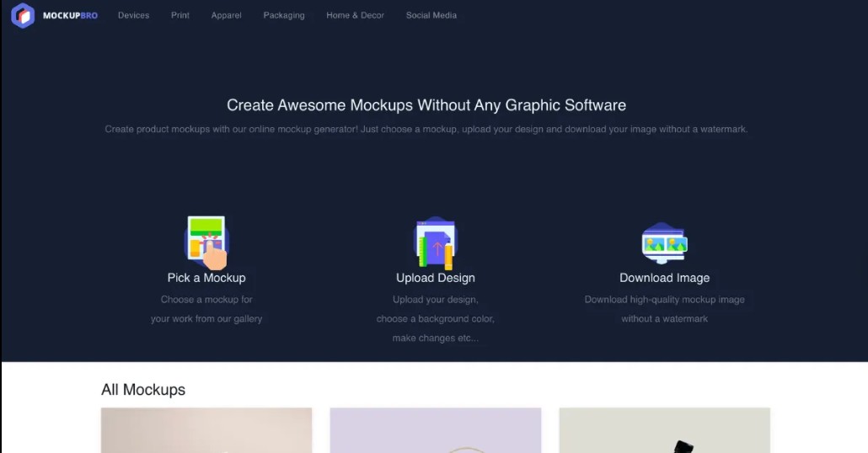Open the Home & Decor menu
This screenshot has height=453, width=868.
tap(355, 15)
